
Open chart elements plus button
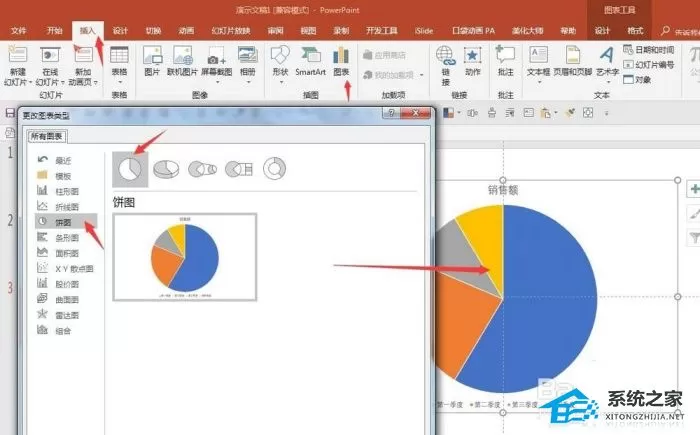tap(694, 189)
